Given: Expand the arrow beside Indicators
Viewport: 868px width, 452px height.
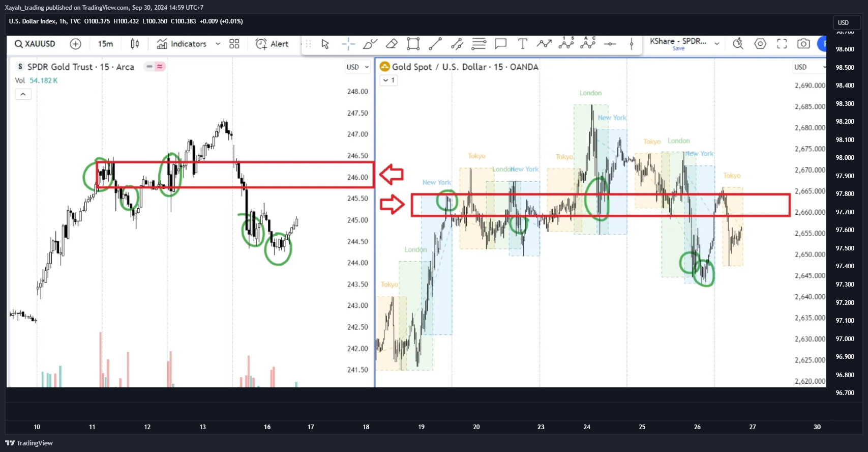Looking at the screenshot, I should [x=218, y=44].
